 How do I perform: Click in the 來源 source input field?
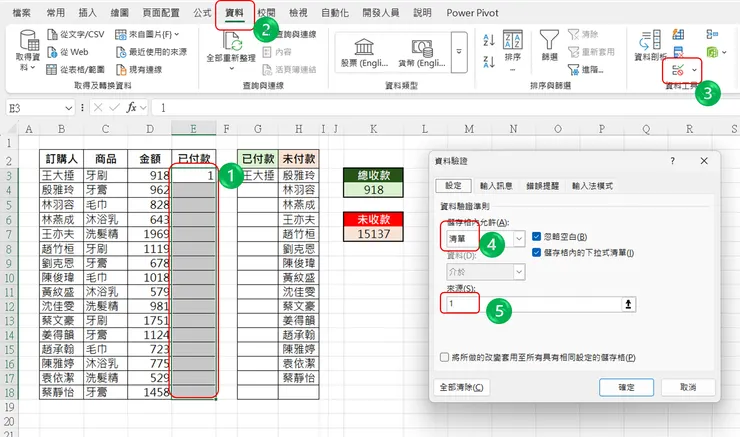pos(533,304)
